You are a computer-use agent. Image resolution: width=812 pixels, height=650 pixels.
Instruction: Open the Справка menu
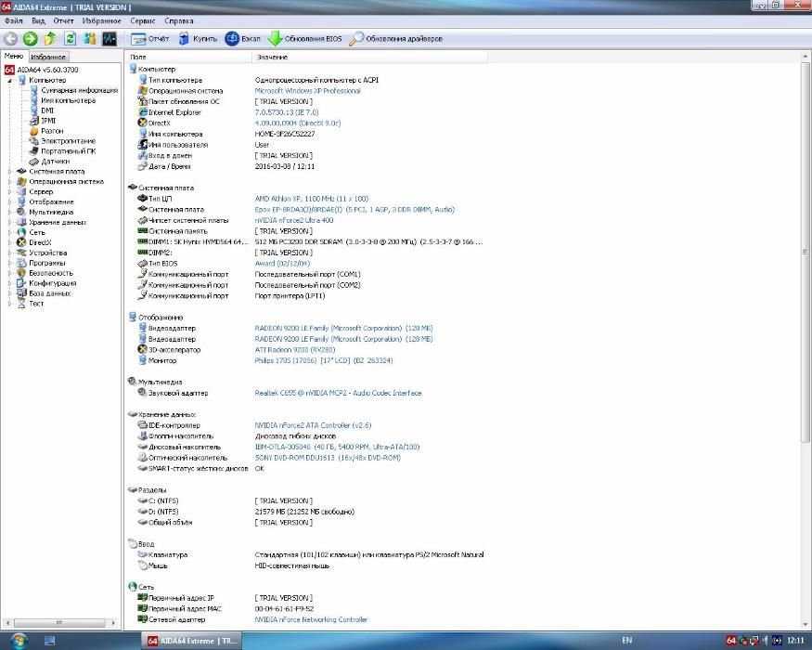[x=179, y=21]
